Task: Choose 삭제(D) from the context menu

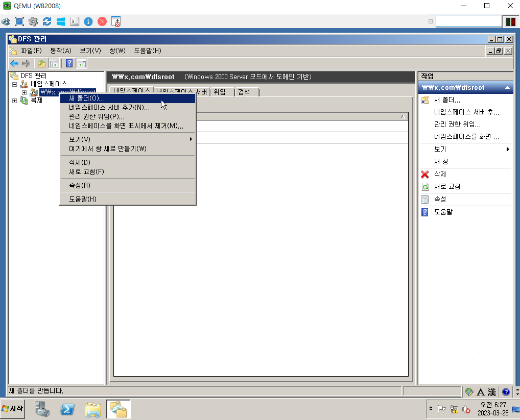Action: [x=128, y=163]
